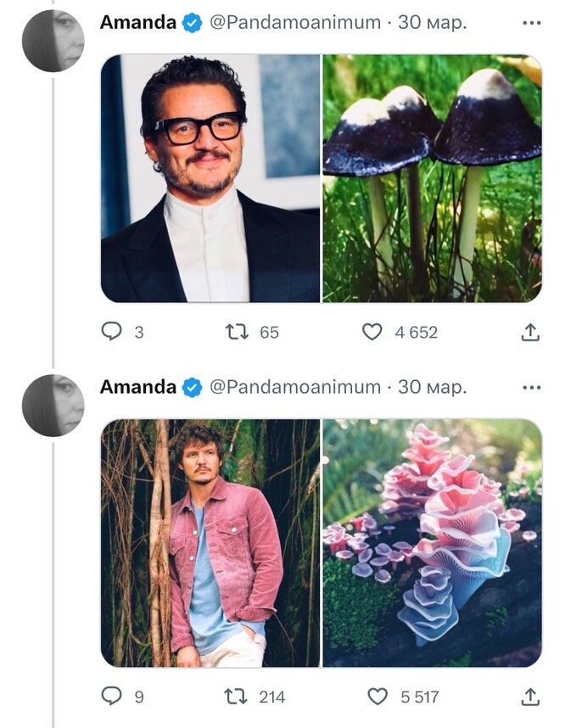Reply to the second tweet with 9 replies

[x=112, y=697]
